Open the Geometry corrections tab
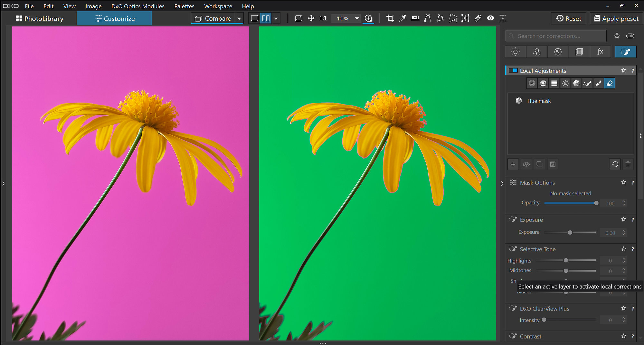This screenshot has height=345, width=644. click(579, 52)
